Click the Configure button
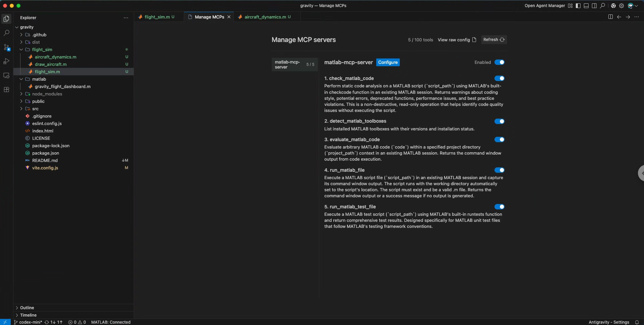644x325 pixels. point(388,63)
